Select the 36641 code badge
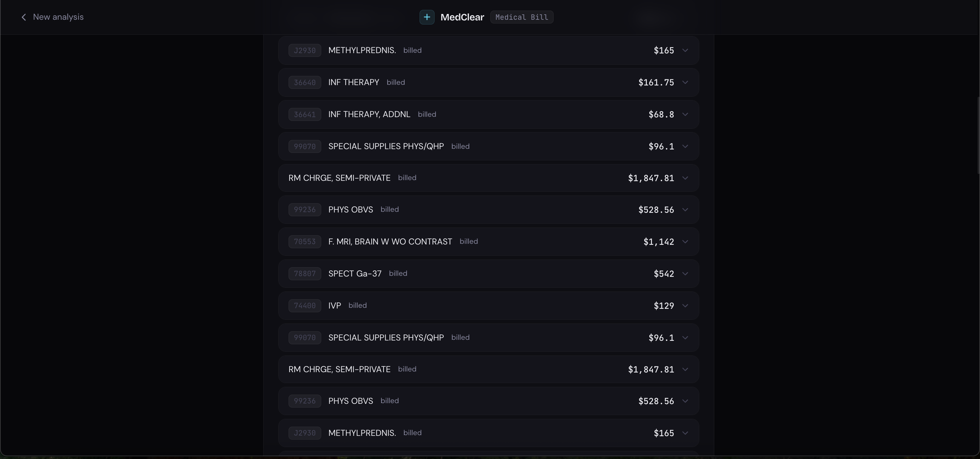This screenshot has width=980, height=459. click(304, 114)
